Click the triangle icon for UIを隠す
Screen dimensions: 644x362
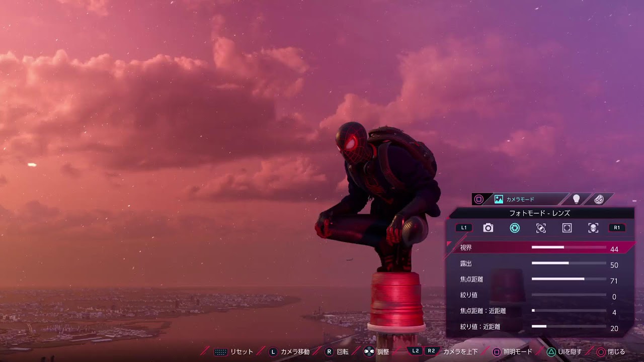tap(551, 352)
